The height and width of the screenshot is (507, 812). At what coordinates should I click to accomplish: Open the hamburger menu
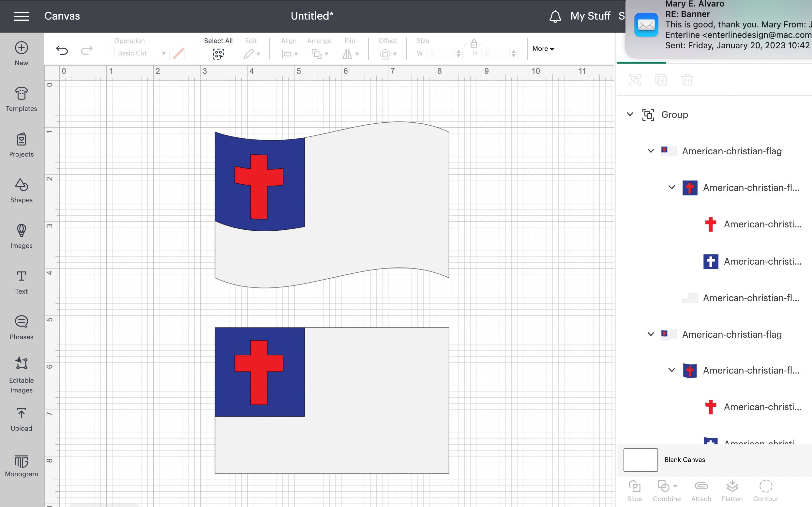point(22,16)
